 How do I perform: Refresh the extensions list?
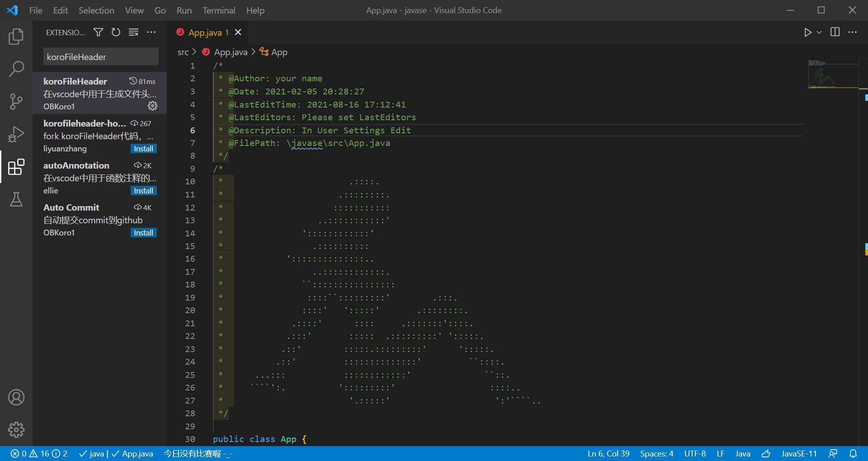tap(116, 32)
